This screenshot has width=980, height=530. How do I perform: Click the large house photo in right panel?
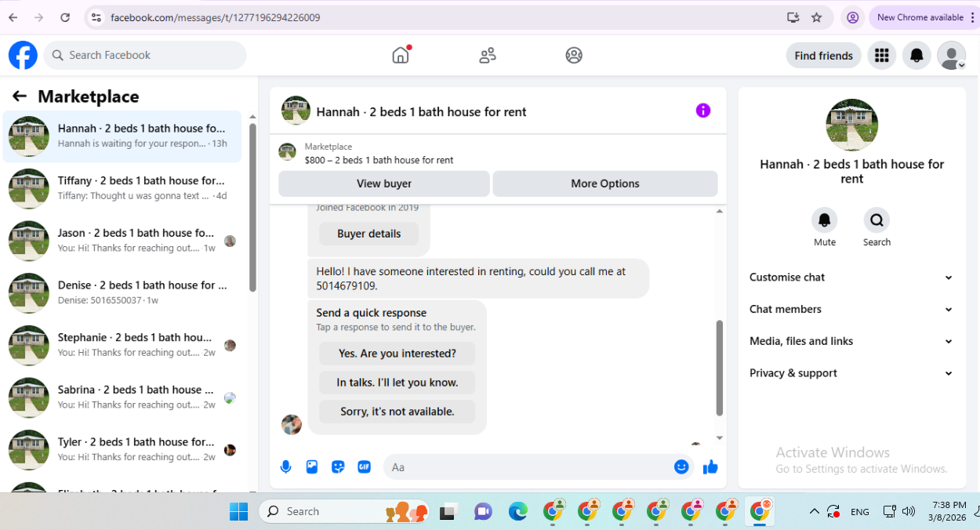click(x=851, y=125)
